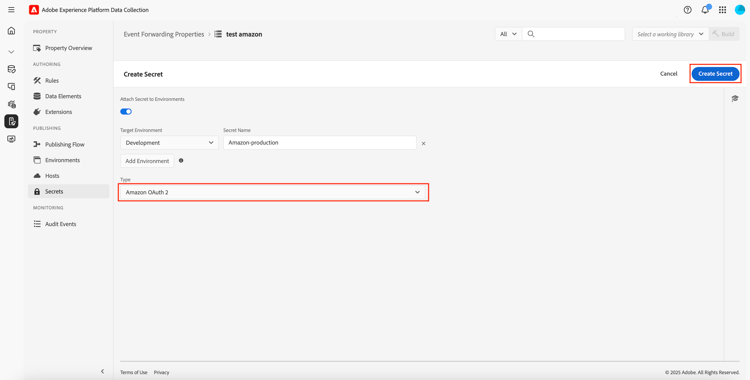
Task: Open the All search filter dropdown
Action: click(508, 34)
